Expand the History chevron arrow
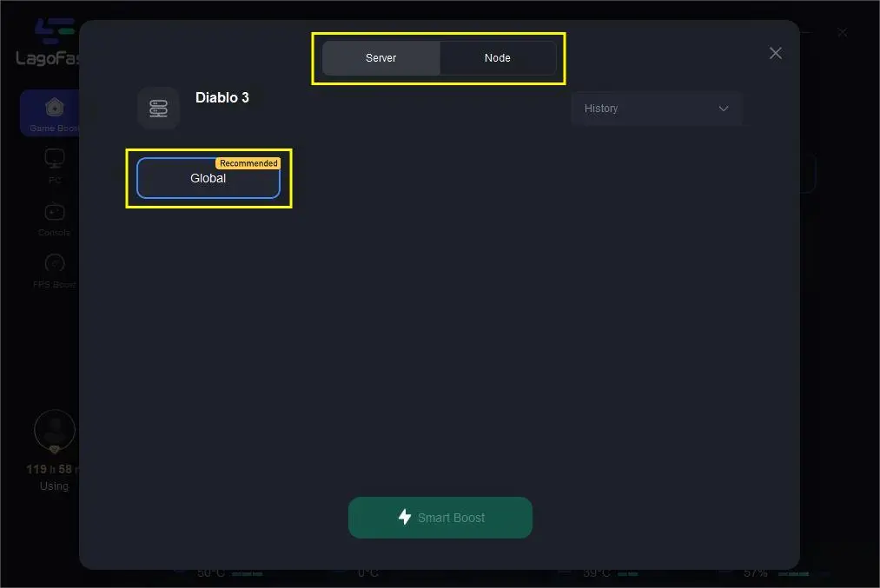This screenshot has width=880, height=588. 724,109
